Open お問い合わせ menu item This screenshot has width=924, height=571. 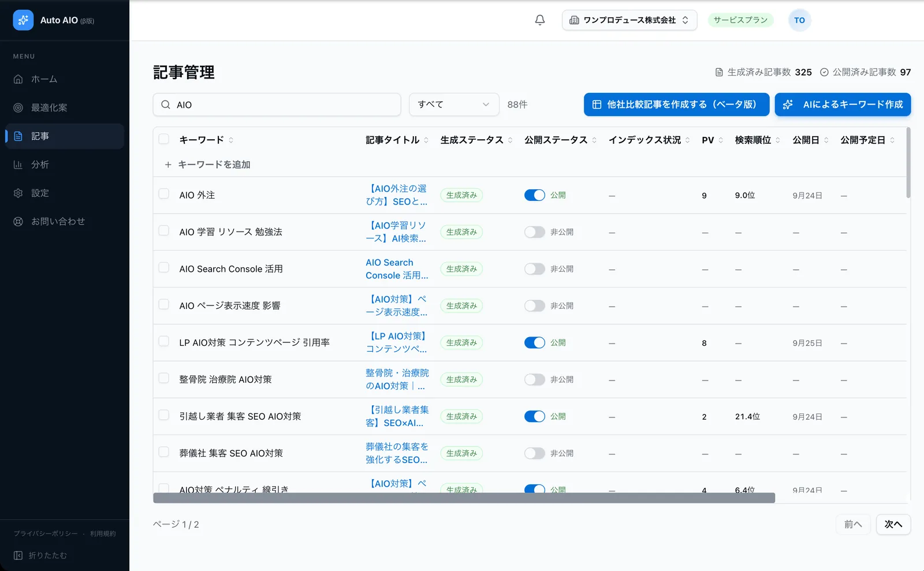coord(65,221)
